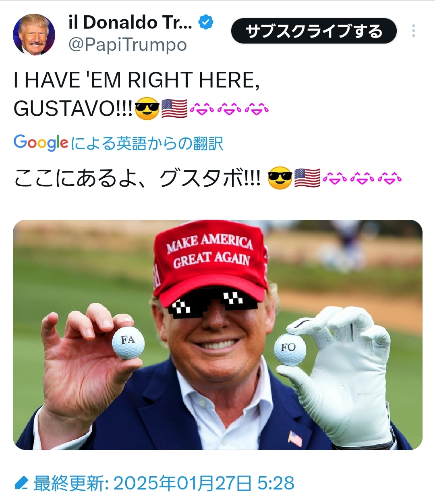
Task: Click the pink crying-laugh kaomoji in original tweet
Action: 229,108
